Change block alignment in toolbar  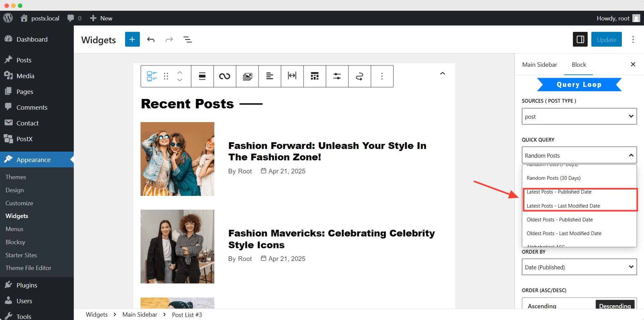[x=202, y=76]
